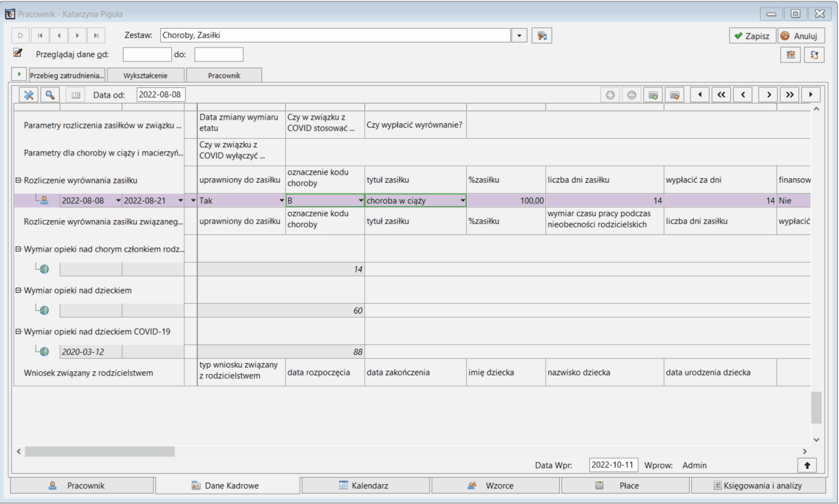Open the Zestaw dropdown arrow
839x504 pixels.
(x=519, y=35)
